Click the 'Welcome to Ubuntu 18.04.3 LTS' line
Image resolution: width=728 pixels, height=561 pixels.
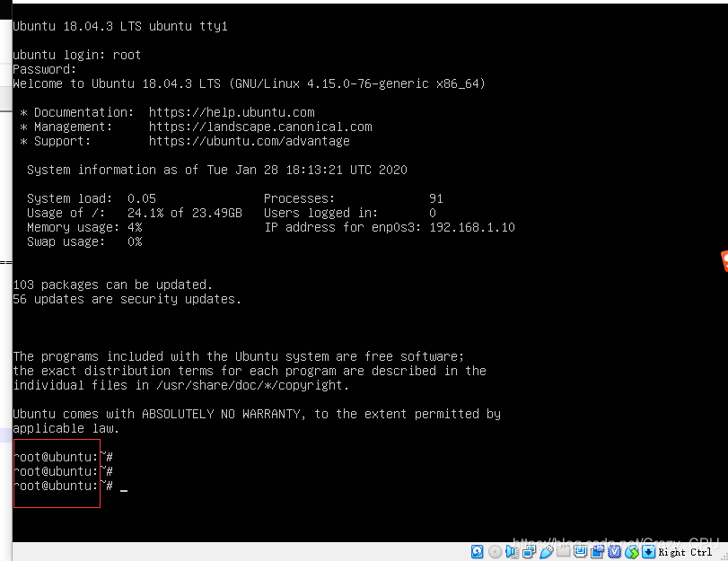249,83
